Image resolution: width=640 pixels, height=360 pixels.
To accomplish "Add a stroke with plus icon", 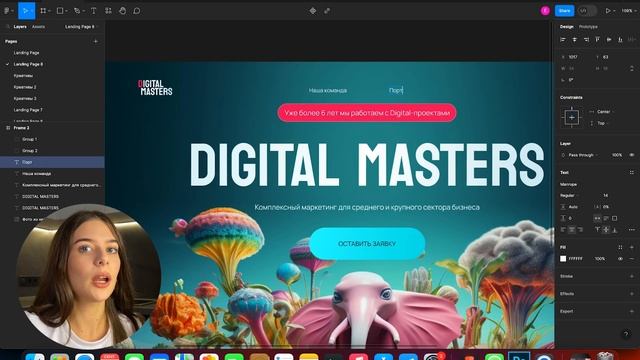I will 632,276.
